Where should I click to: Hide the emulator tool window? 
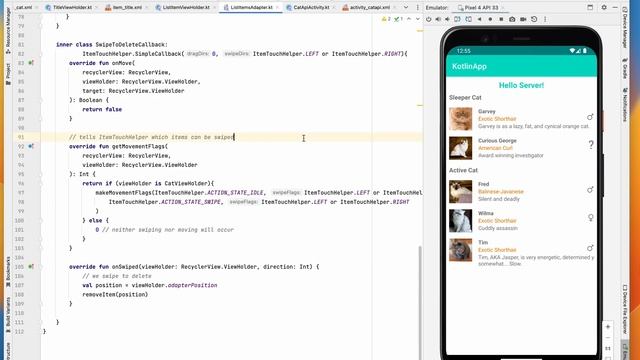coord(615,7)
